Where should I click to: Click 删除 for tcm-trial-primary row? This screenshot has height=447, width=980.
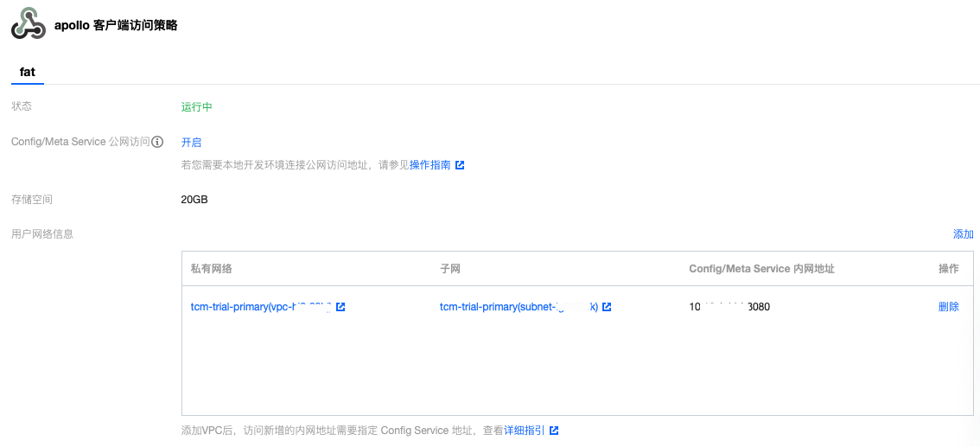(949, 307)
